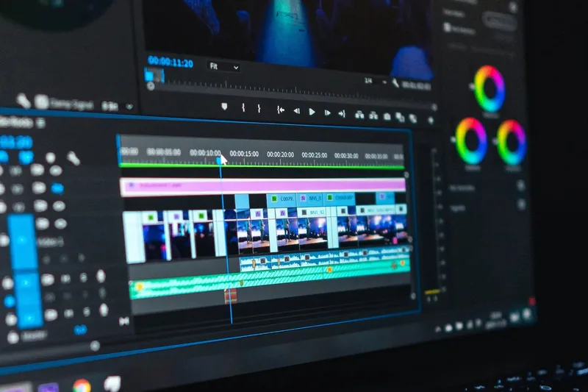Open the Fit zoom level dropdown
588x392 pixels.
(223, 67)
